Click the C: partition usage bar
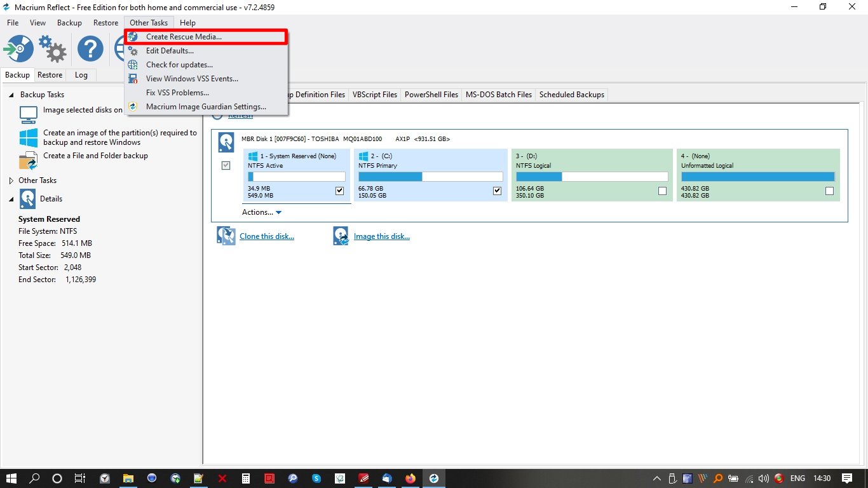 click(431, 177)
